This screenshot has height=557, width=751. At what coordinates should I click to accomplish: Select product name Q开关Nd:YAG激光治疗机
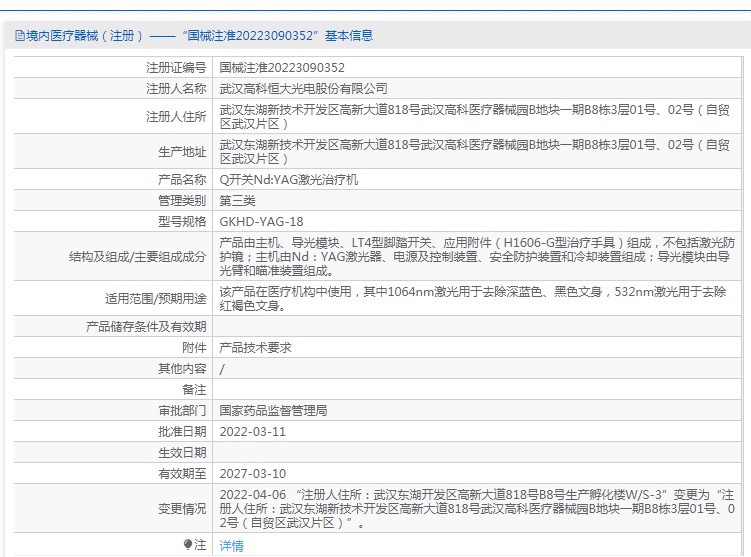tap(288, 180)
